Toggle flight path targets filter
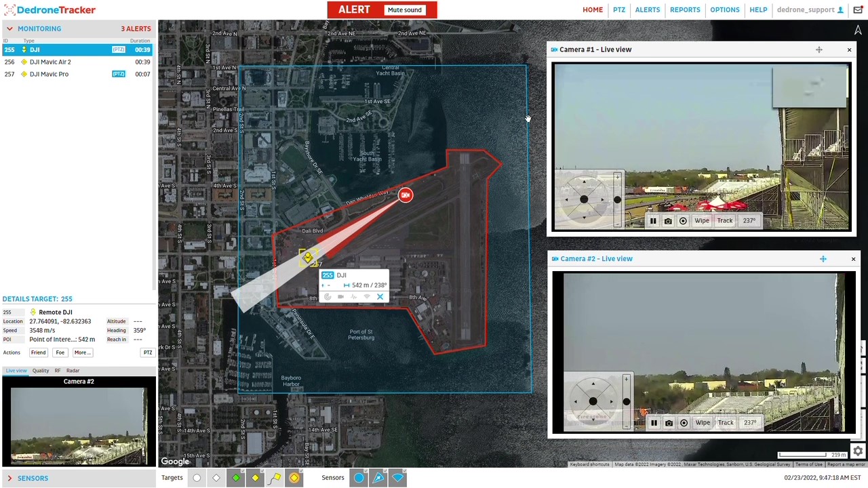This screenshot has height=488, width=868. pos(275,478)
